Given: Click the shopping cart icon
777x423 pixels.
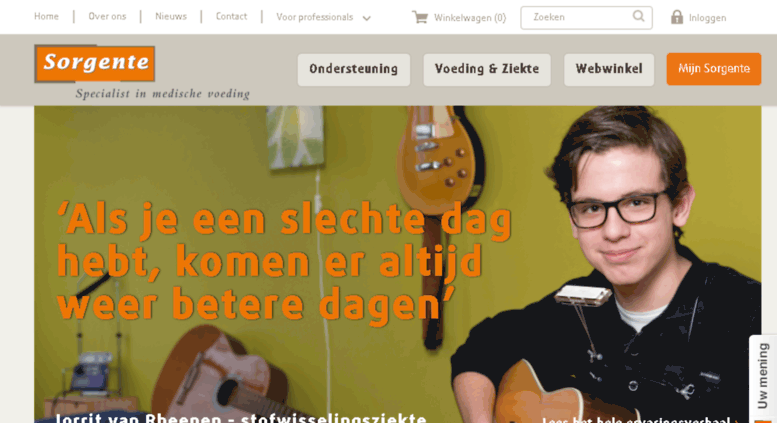Looking at the screenshot, I should pyautogui.click(x=420, y=17).
